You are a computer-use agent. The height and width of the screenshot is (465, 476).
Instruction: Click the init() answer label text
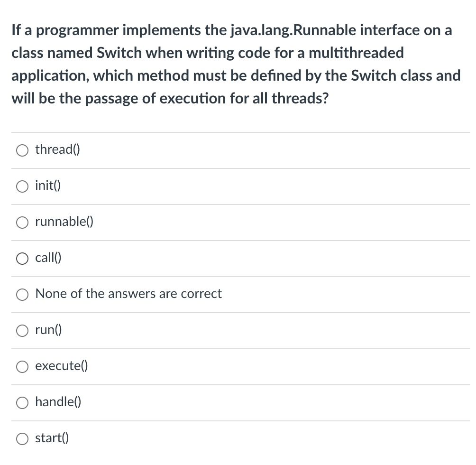coord(47,186)
